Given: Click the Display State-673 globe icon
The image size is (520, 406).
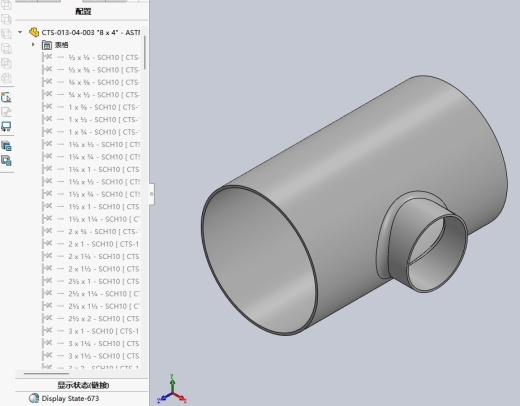Looking at the screenshot, I should tap(34, 398).
